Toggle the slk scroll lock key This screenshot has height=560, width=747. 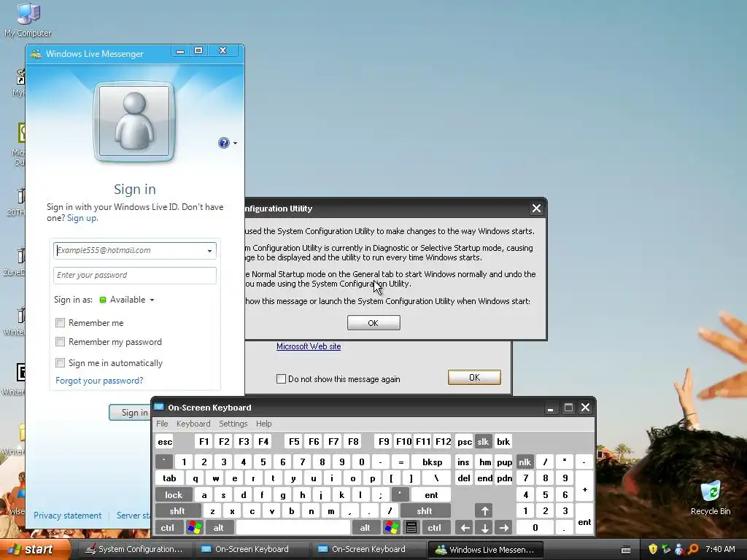tap(483, 441)
